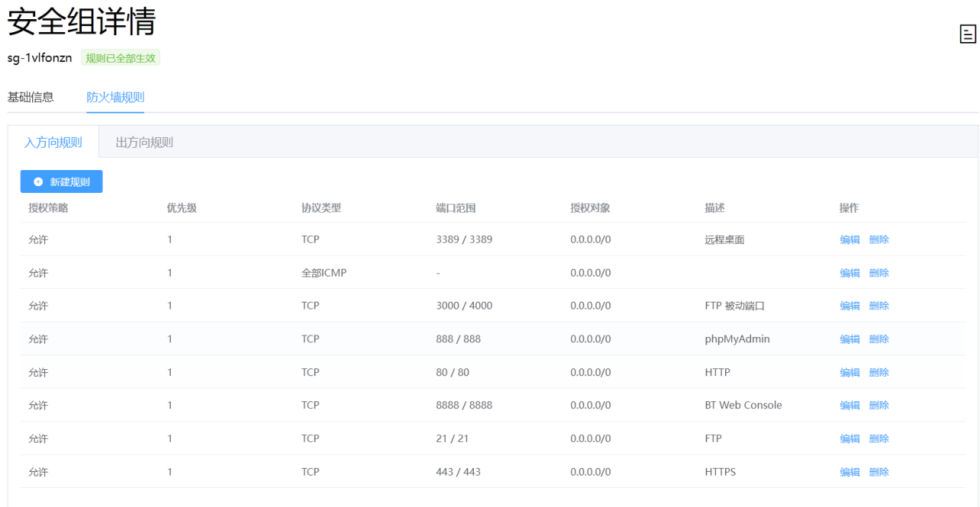Delete the 远程桌面 rule

click(x=879, y=240)
